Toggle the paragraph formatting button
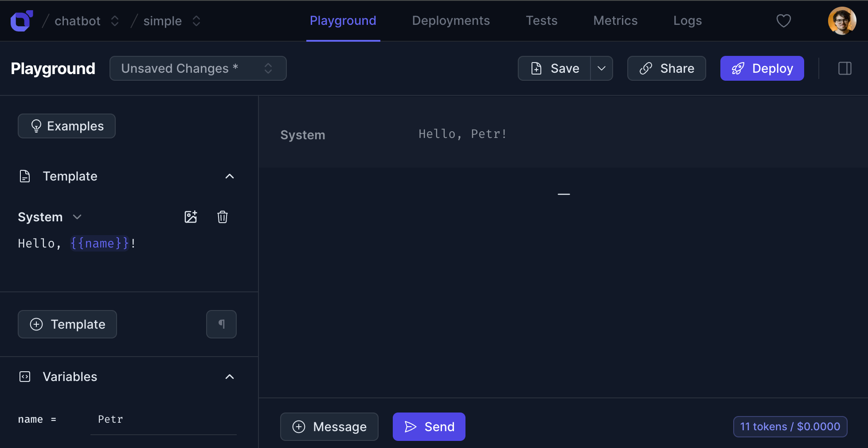This screenshot has height=448, width=868. [221, 324]
